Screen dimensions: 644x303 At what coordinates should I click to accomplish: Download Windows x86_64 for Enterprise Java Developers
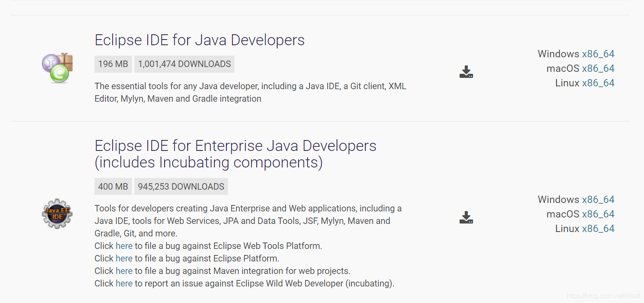(x=598, y=199)
